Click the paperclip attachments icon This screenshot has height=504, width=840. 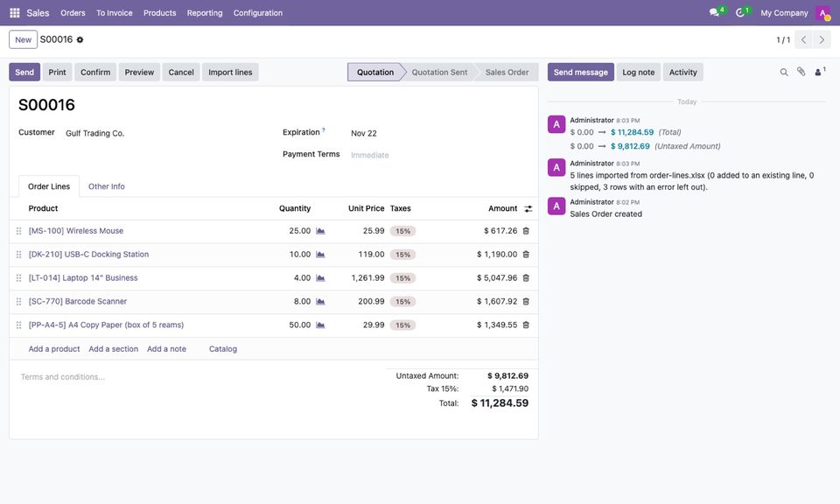pyautogui.click(x=801, y=72)
